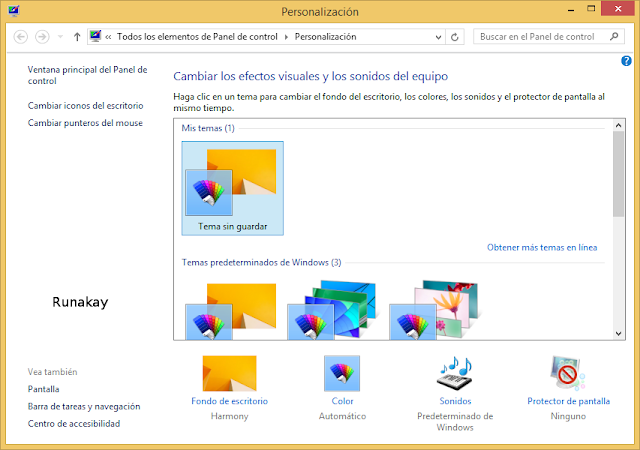Click the Harmony wallpaper name text
640x450 pixels.
(229, 416)
